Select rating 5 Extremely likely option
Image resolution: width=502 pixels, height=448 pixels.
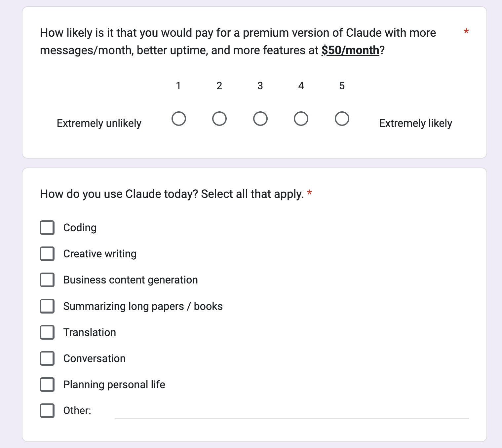click(342, 119)
